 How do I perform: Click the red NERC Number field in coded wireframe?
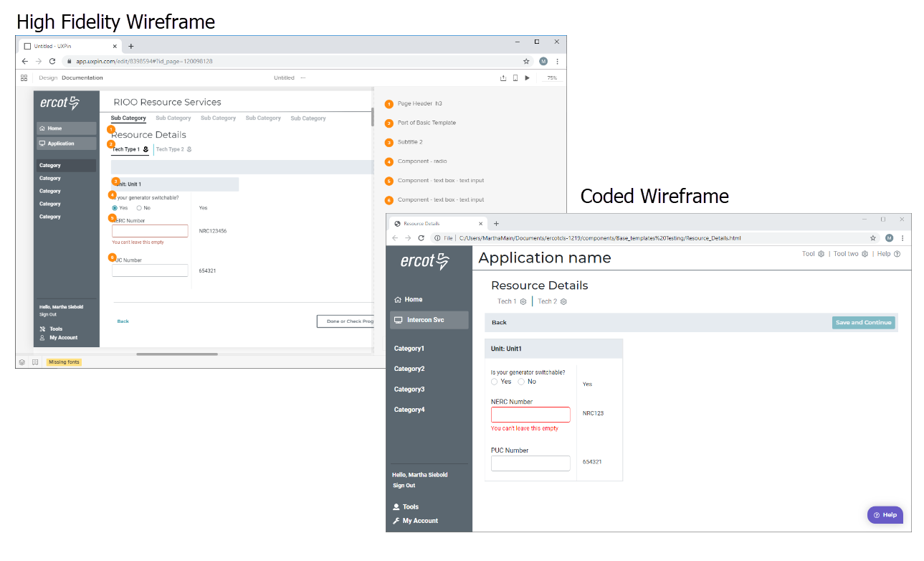[530, 415]
